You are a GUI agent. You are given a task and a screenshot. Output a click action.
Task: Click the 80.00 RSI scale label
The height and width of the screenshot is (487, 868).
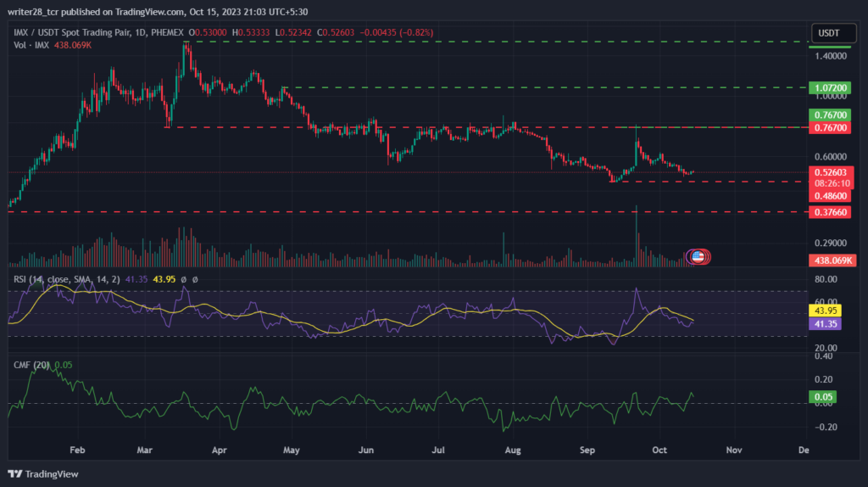[x=826, y=279]
